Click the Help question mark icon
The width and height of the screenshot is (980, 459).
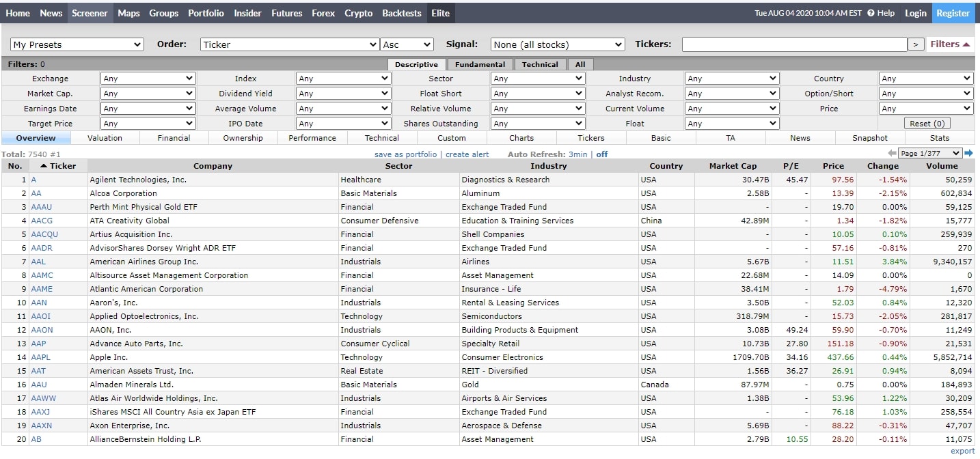pos(871,13)
